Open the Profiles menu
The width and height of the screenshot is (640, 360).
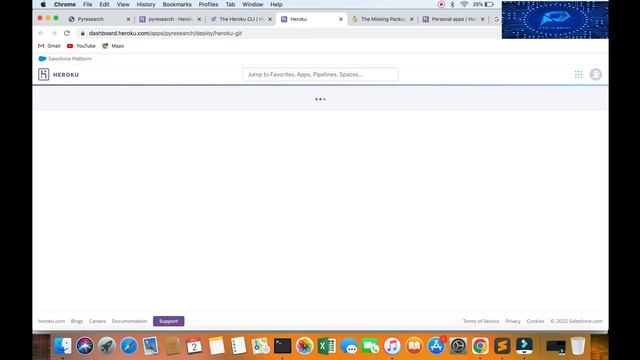(x=208, y=4)
